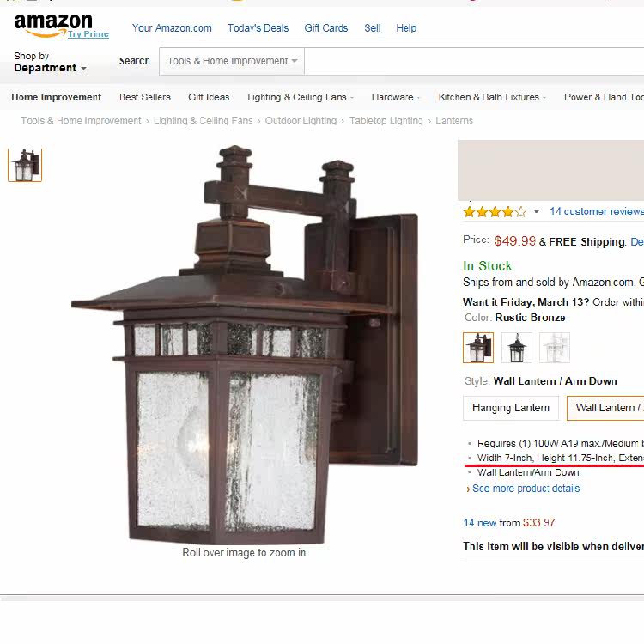Screen dimensions: 644x644
Task: Open the customer reviews link
Action: tap(597, 211)
